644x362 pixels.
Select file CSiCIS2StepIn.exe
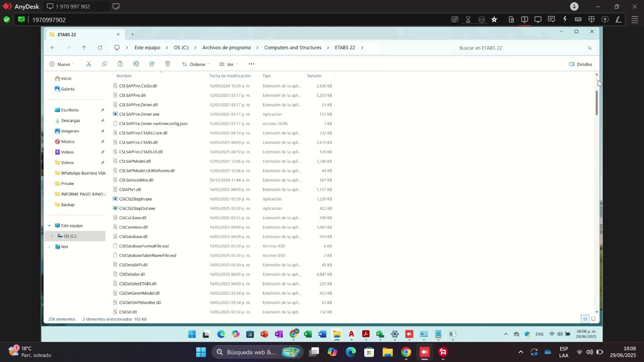pos(135,199)
